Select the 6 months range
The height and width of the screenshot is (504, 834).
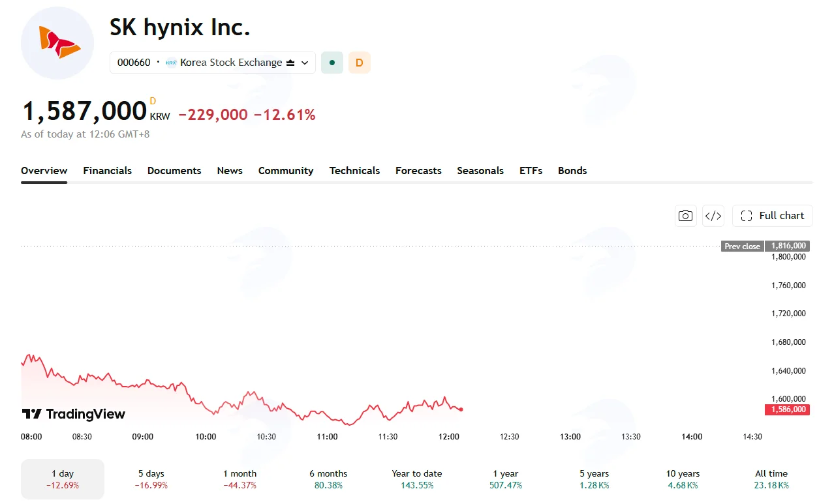(328, 479)
